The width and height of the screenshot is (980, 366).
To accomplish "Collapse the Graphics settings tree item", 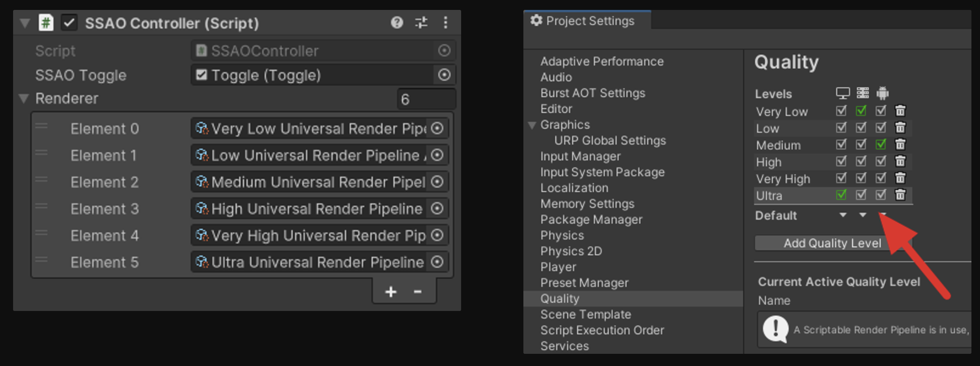I will [532, 125].
